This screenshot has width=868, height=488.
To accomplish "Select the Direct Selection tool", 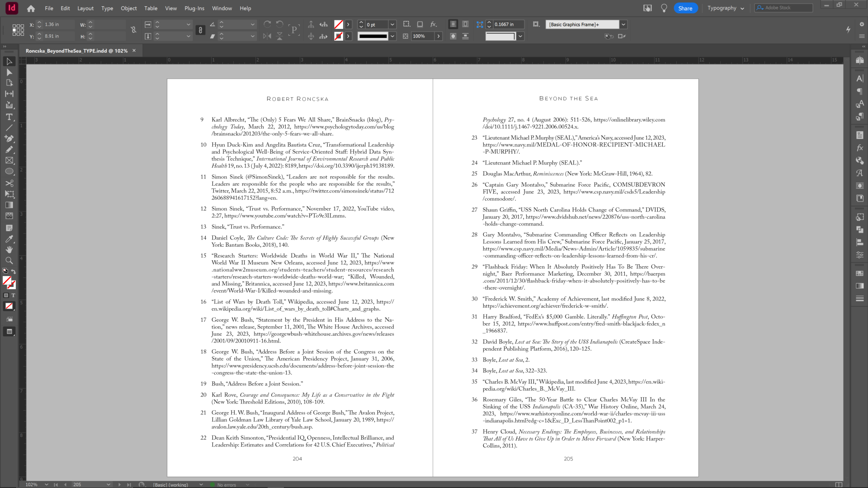I will [x=9, y=72].
